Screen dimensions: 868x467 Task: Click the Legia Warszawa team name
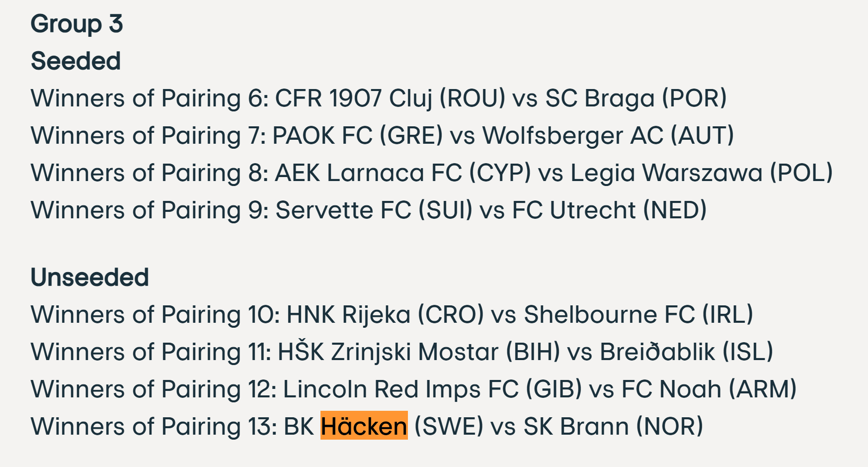point(666,173)
